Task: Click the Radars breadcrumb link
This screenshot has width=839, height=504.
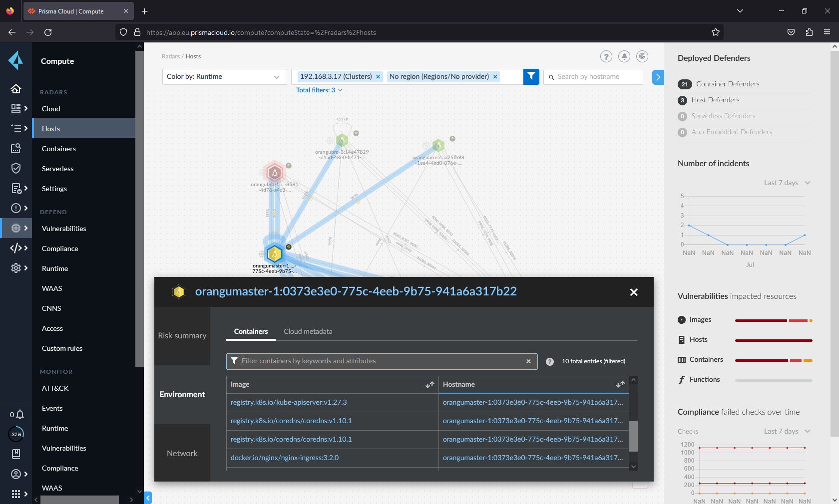Action: [x=171, y=56]
